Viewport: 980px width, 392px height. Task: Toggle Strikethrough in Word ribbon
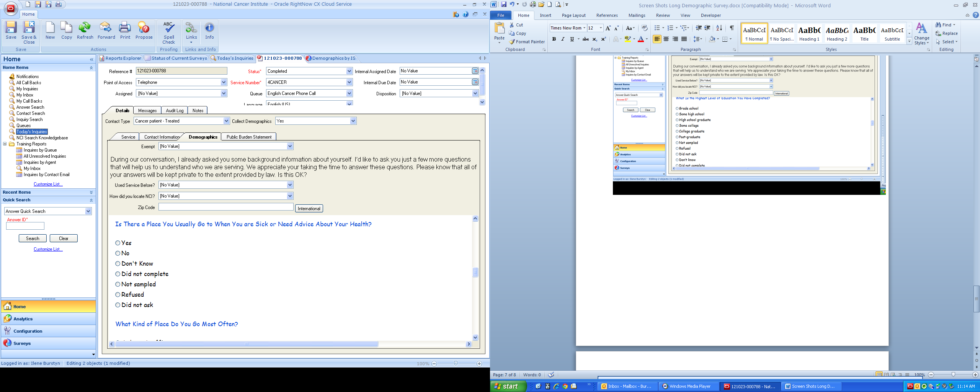585,39
